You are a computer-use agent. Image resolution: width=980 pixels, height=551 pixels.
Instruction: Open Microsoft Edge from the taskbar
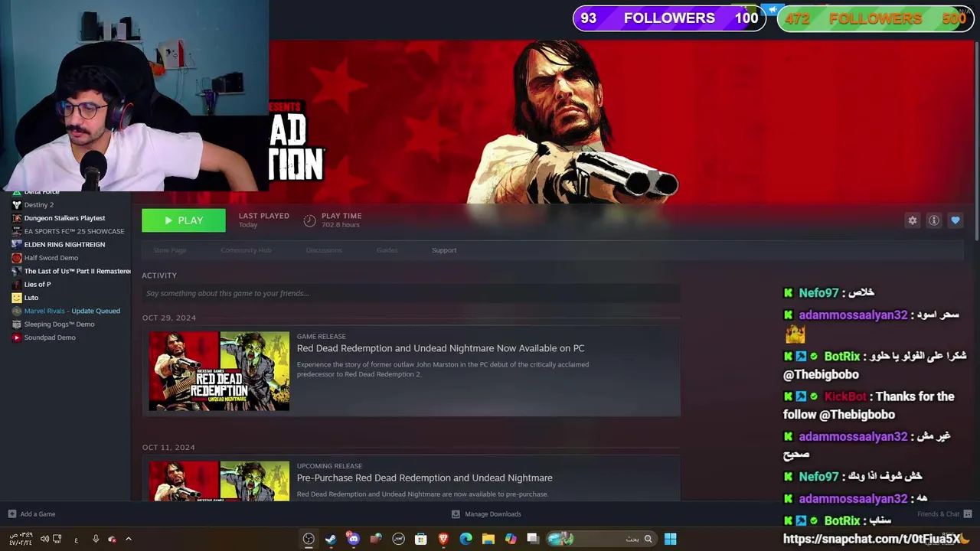[465, 539]
